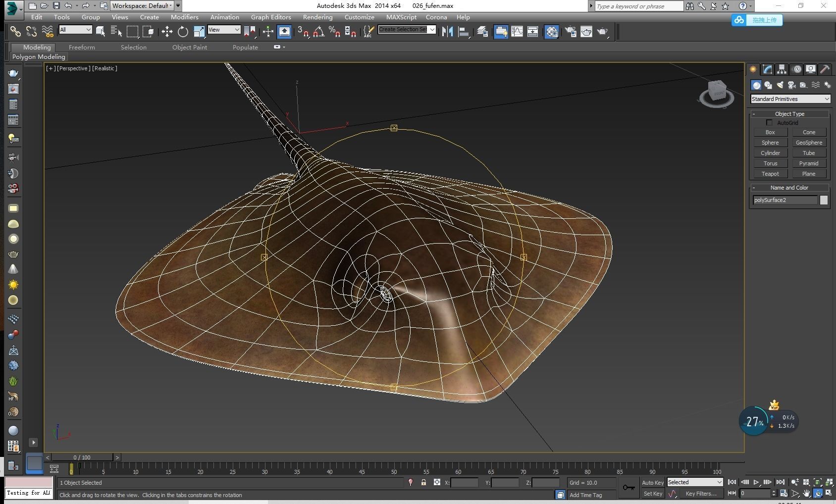The width and height of the screenshot is (836, 504).
Task: Toggle the Angle Snap icon
Action: click(318, 32)
